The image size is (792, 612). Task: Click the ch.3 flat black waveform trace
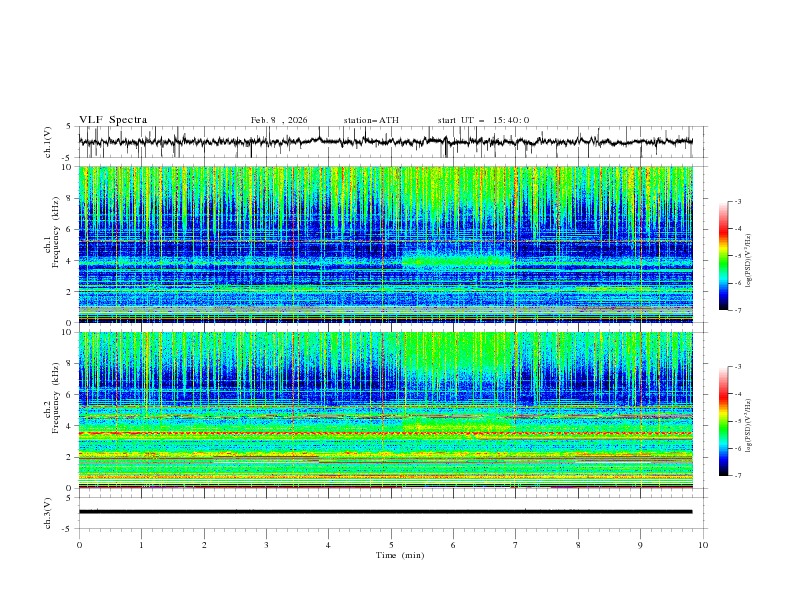[x=385, y=512]
